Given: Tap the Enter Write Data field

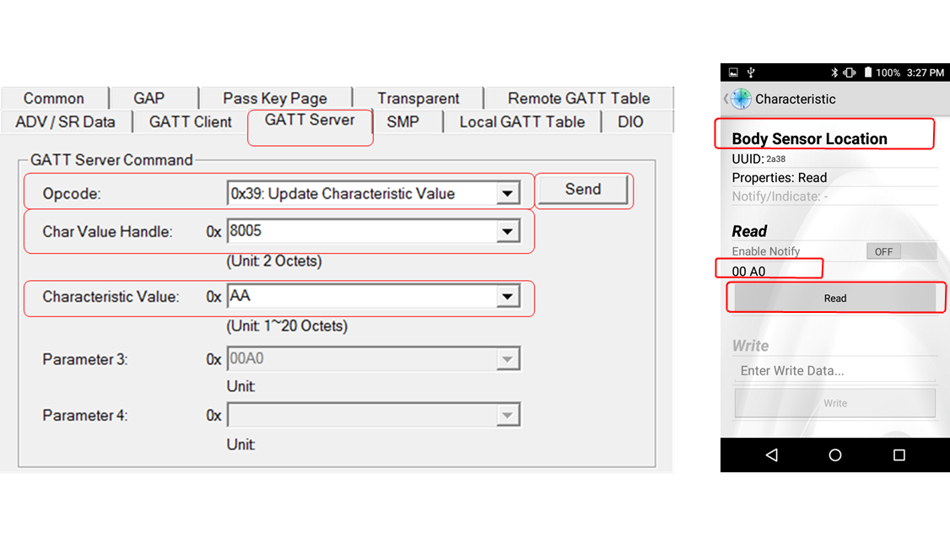Looking at the screenshot, I should click(x=834, y=370).
